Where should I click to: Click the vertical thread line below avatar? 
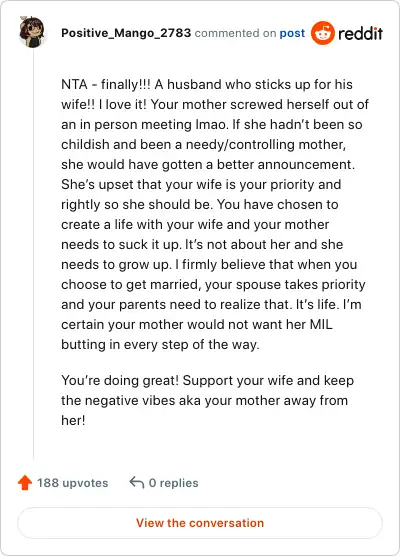click(34, 254)
